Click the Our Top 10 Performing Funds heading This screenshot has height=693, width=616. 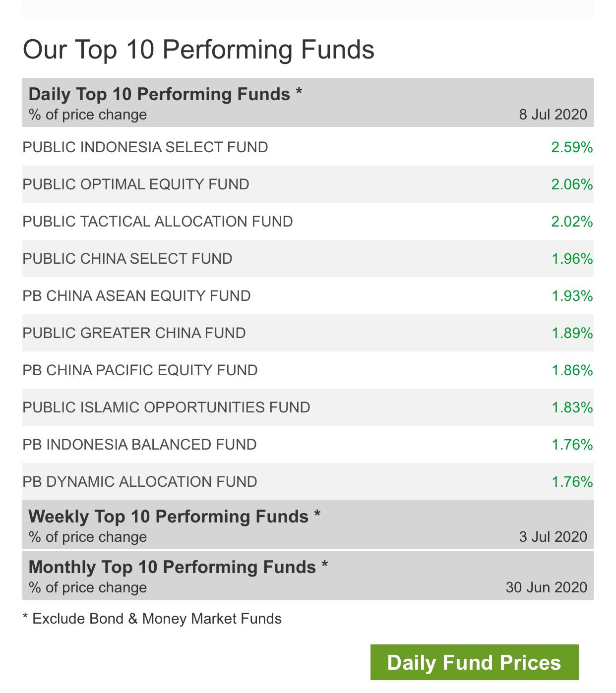[x=198, y=50]
